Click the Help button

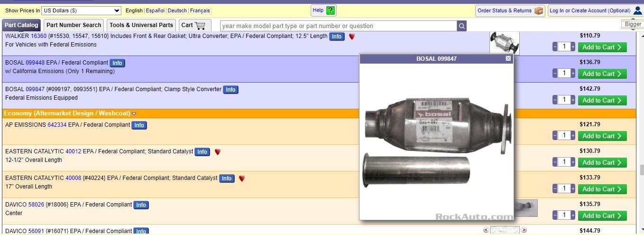pos(323,10)
